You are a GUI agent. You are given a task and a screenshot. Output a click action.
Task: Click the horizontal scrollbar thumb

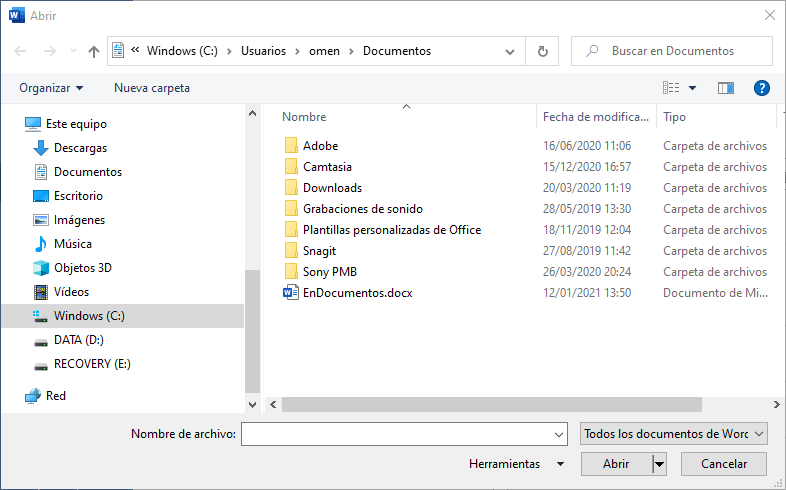coord(492,404)
